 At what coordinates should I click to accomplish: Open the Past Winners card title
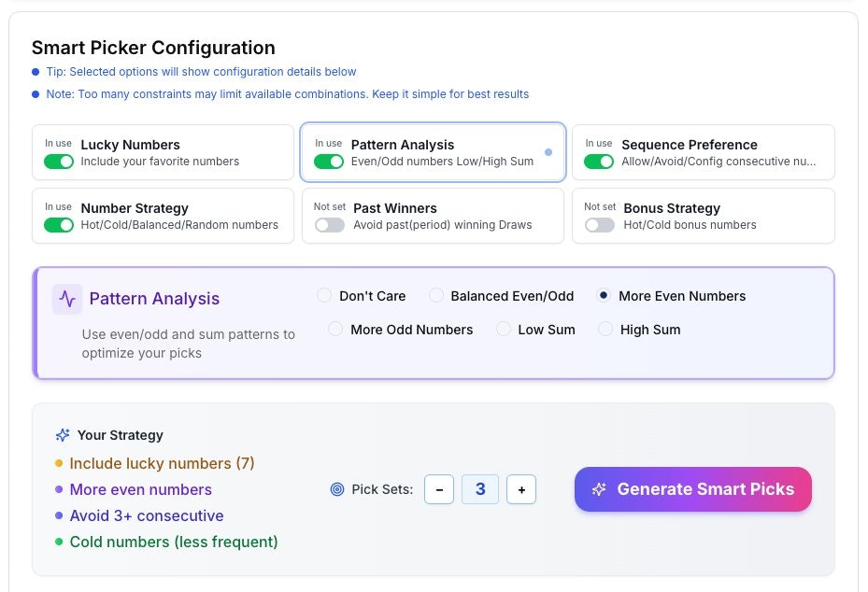395,208
